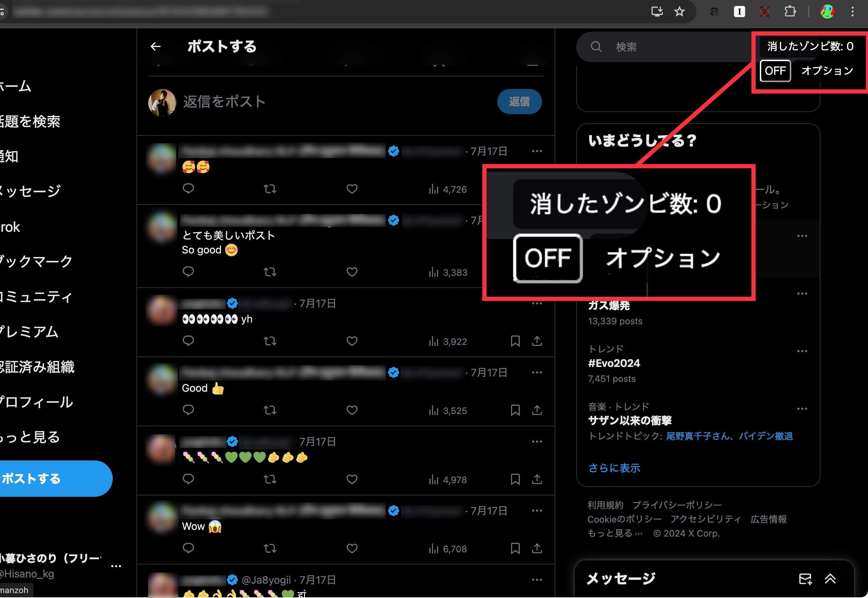Bookmark the "yh" post
The image size is (868, 598).
[515, 341]
